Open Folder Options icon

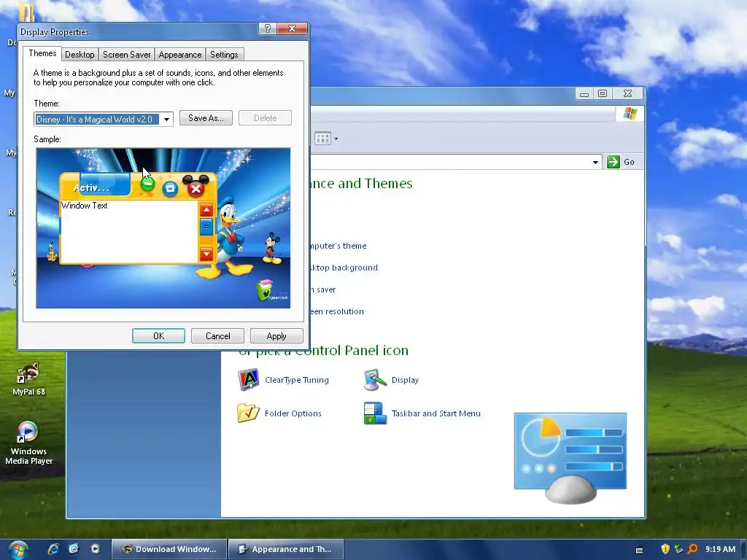coord(248,413)
